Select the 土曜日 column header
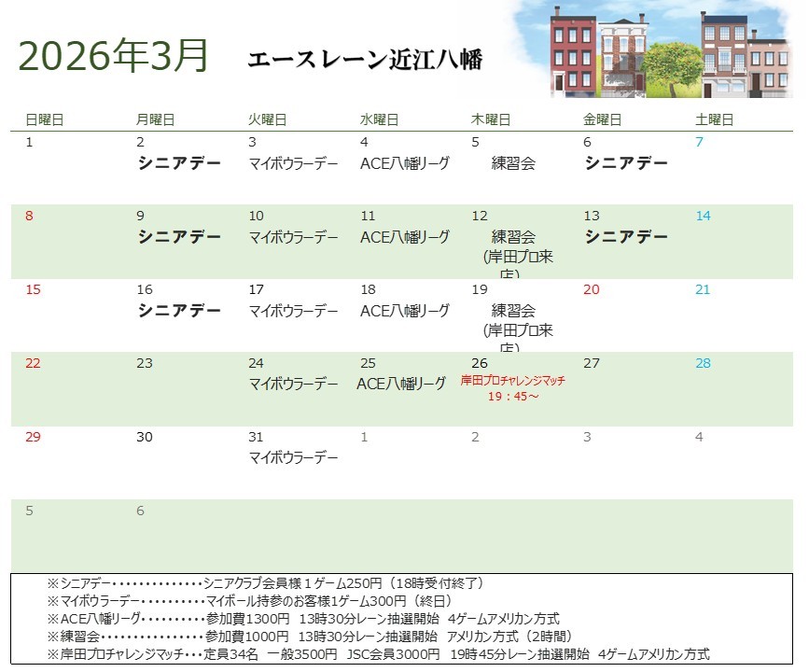The width and height of the screenshot is (809, 672). (714, 119)
